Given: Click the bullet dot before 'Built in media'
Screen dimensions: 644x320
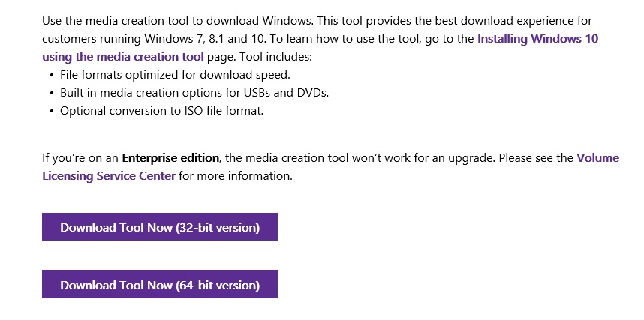Looking at the screenshot, I should point(52,93).
